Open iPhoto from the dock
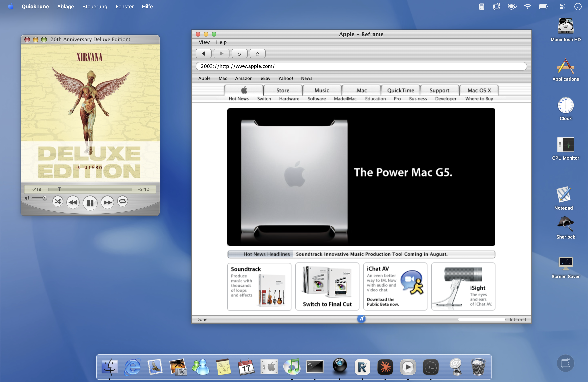588x382 pixels. point(178,367)
